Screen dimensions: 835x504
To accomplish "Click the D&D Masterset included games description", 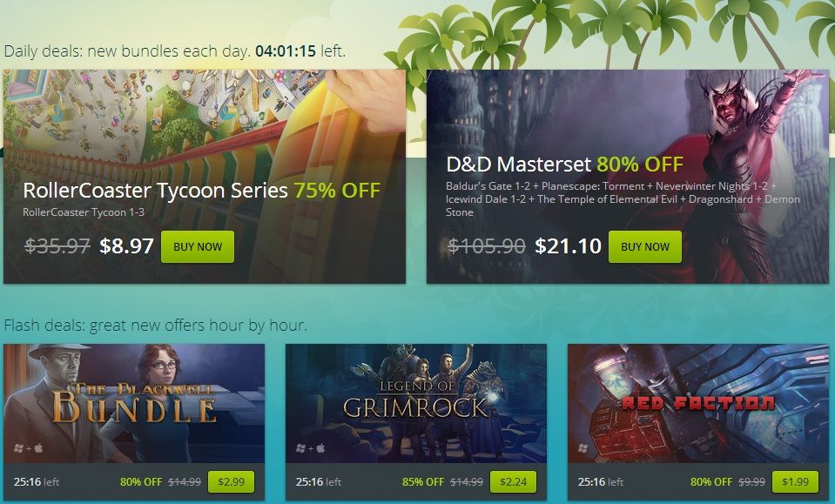I will click(x=623, y=199).
